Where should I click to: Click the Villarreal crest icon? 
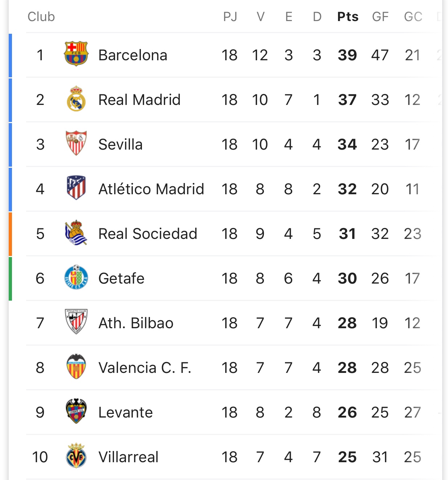click(x=76, y=456)
